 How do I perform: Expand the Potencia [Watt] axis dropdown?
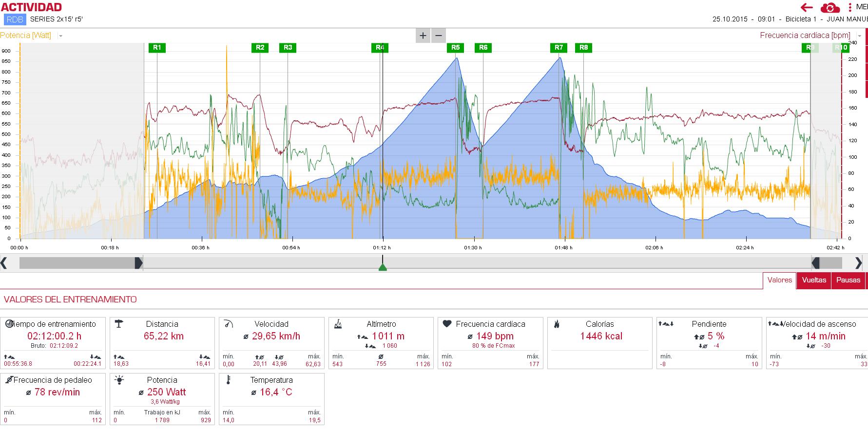point(60,36)
